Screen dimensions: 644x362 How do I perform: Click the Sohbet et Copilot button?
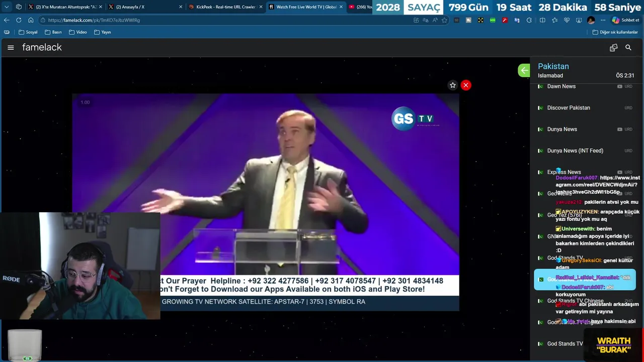pos(625,20)
